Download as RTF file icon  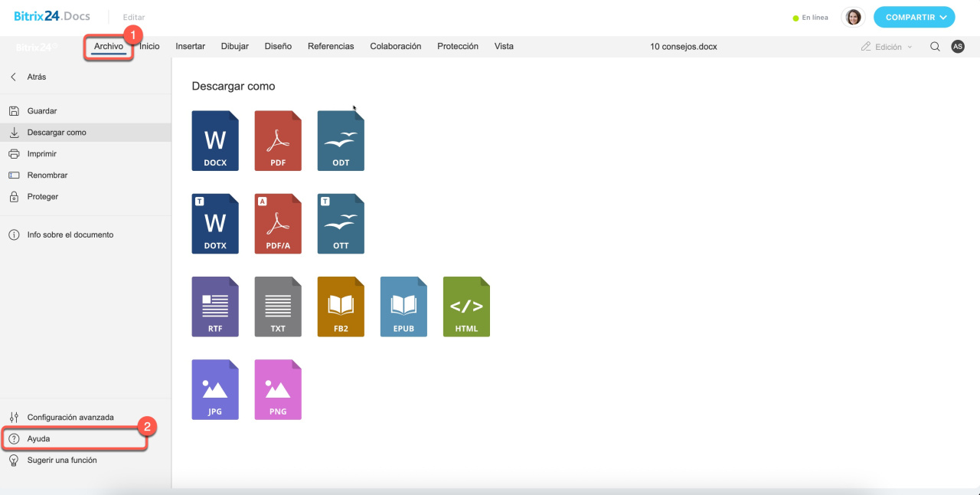215,307
